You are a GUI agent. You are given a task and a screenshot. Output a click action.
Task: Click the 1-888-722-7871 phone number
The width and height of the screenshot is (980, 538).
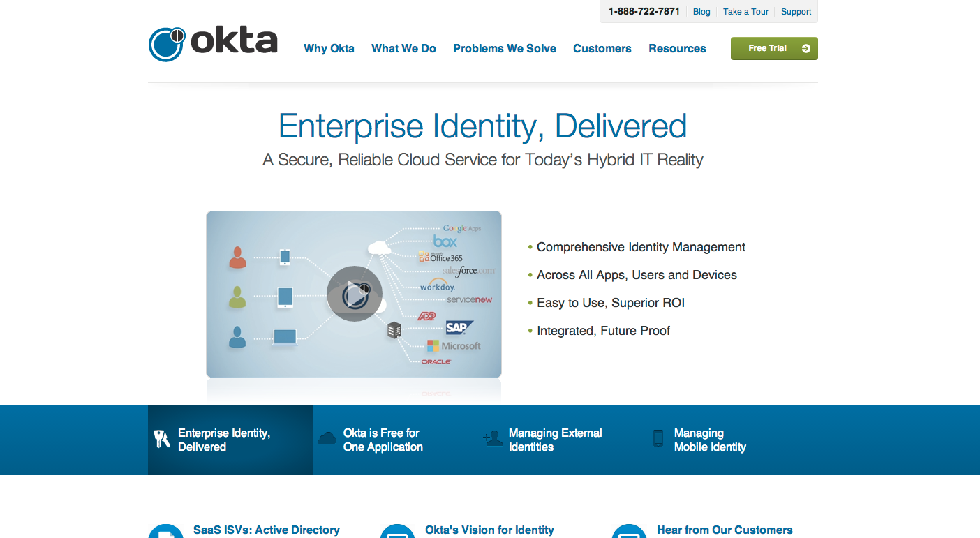pos(644,12)
